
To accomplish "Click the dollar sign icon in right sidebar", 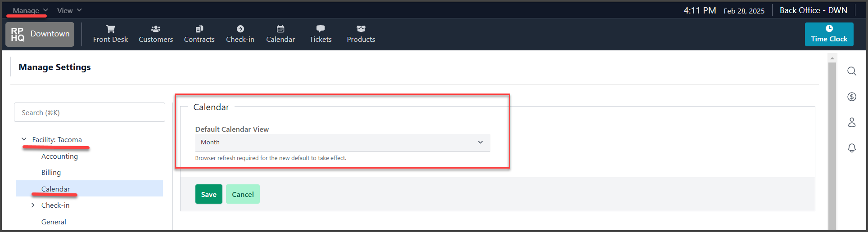I will [x=851, y=97].
